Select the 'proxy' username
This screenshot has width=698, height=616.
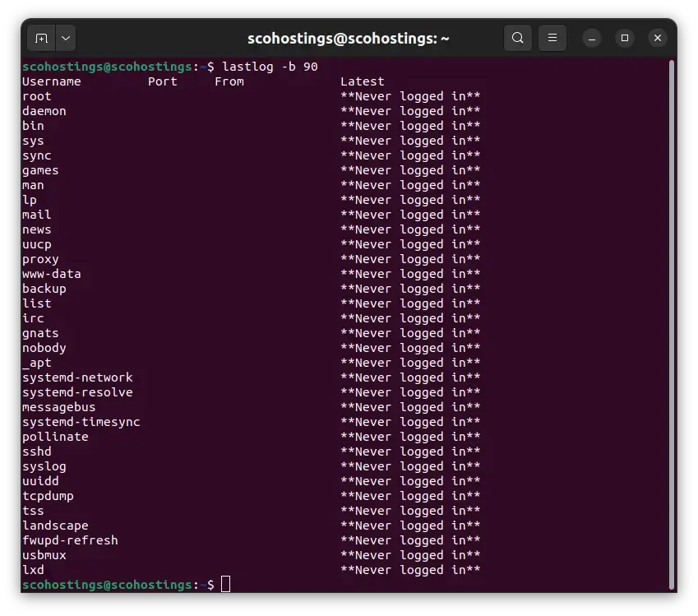click(x=40, y=259)
